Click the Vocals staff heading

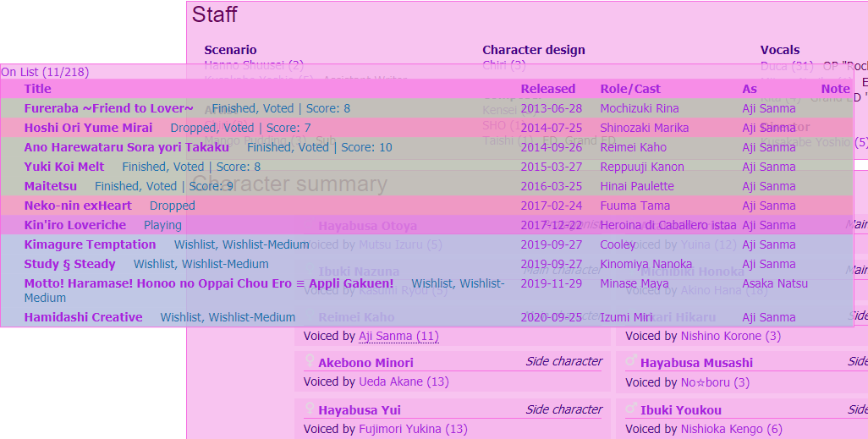(780, 50)
